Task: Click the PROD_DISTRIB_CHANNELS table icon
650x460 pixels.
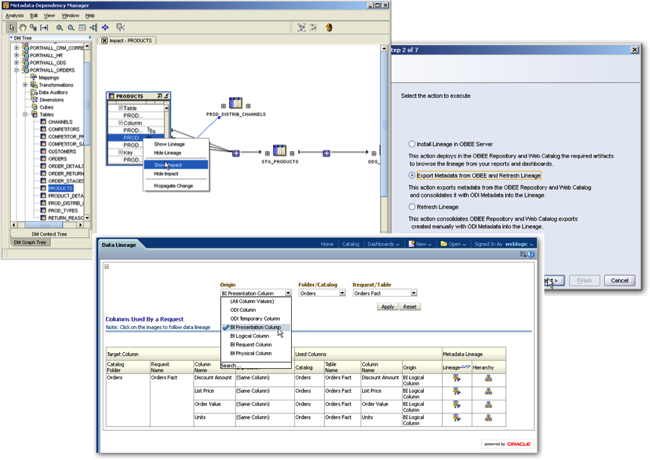Action: pos(235,103)
